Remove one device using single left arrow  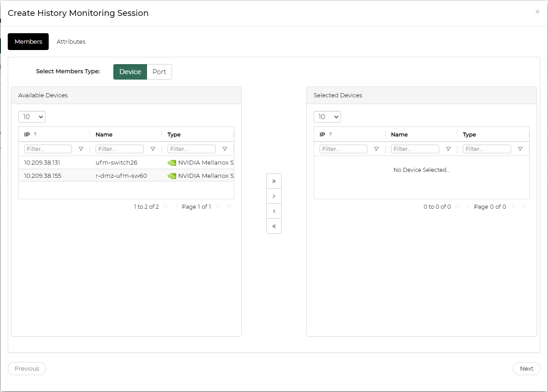tap(274, 211)
